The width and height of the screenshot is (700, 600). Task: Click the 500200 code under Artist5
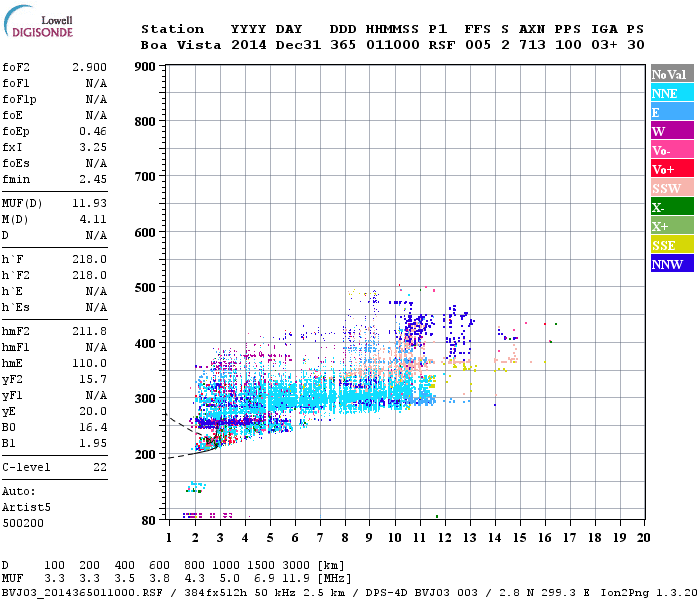pos(23,523)
